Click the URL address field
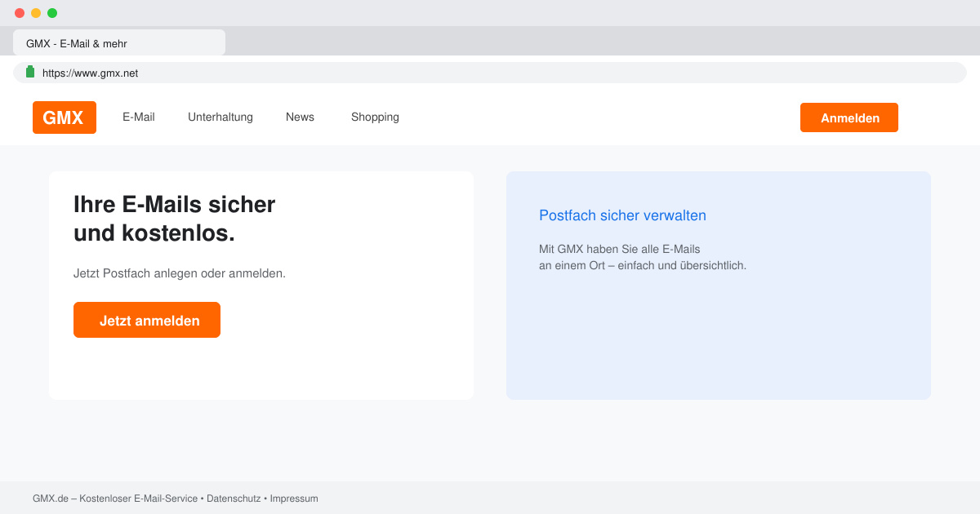Image resolution: width=980 pixels, height=514 pixels. (490, 73)
